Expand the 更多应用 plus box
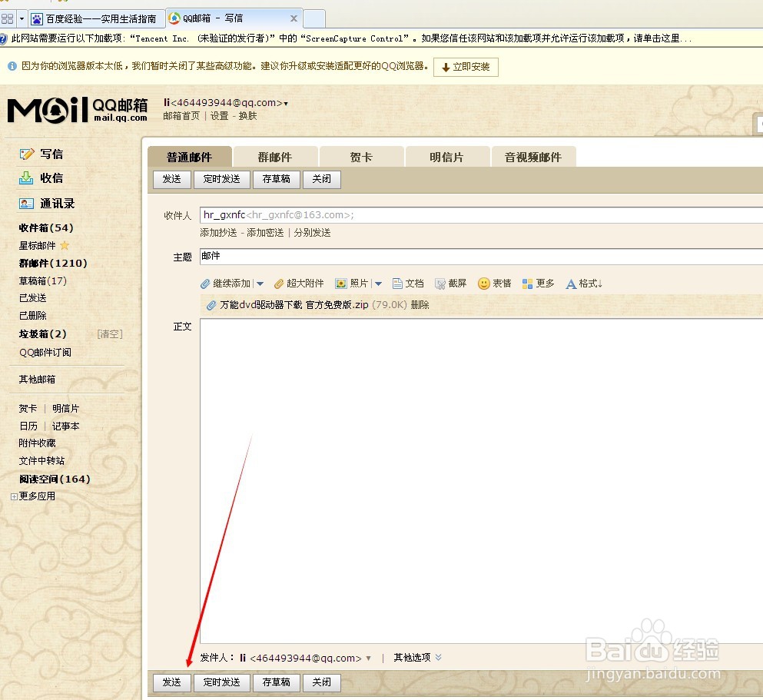The height and width of the screenshot is (700, 763). click(14, 496)
